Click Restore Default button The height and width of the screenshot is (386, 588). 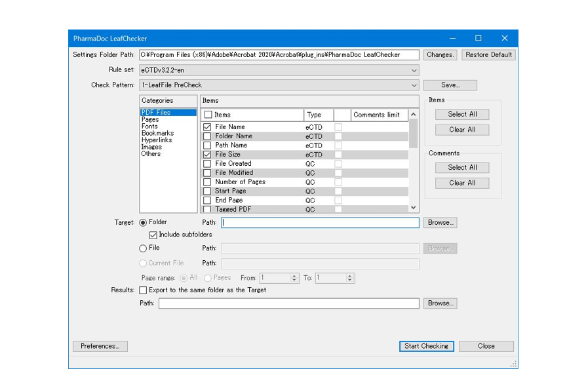[x=488, y=54]
